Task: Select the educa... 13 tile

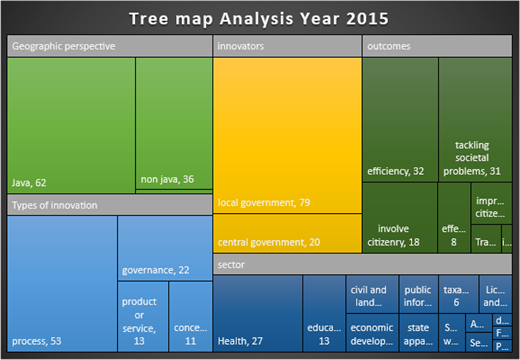Action: (324, 313)
